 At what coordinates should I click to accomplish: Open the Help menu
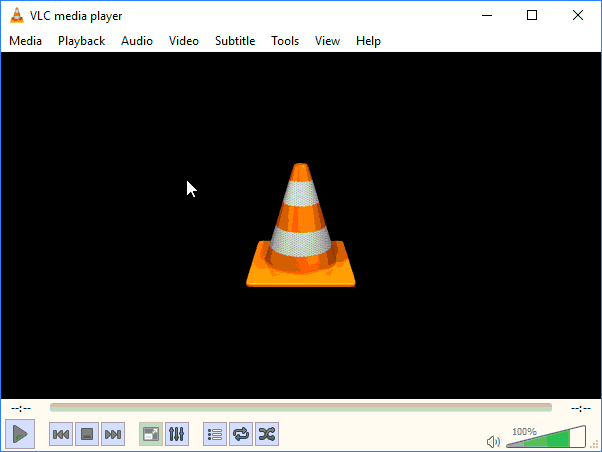point(368,41)
